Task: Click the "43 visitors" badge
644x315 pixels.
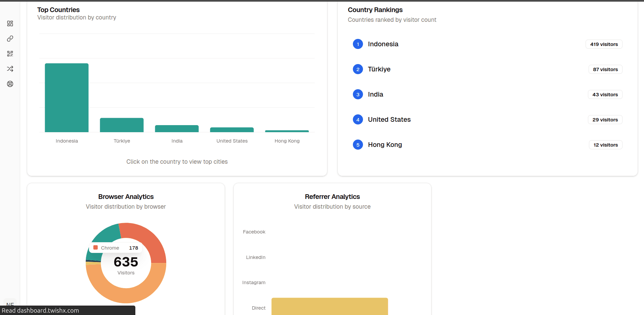Action: tap(605, 95)
